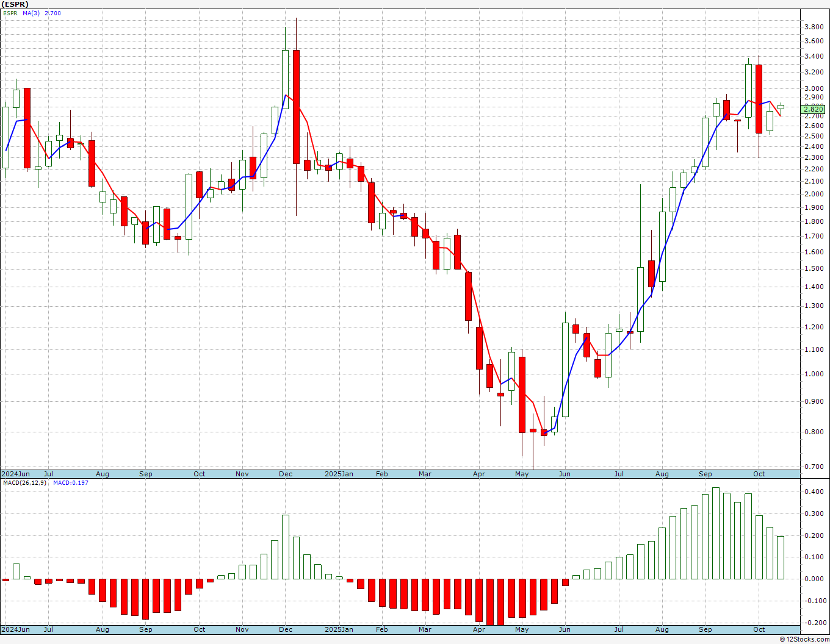Select the 3.600 price axis label
This screenshot has width=830, height=644.
tap(814, 41)
